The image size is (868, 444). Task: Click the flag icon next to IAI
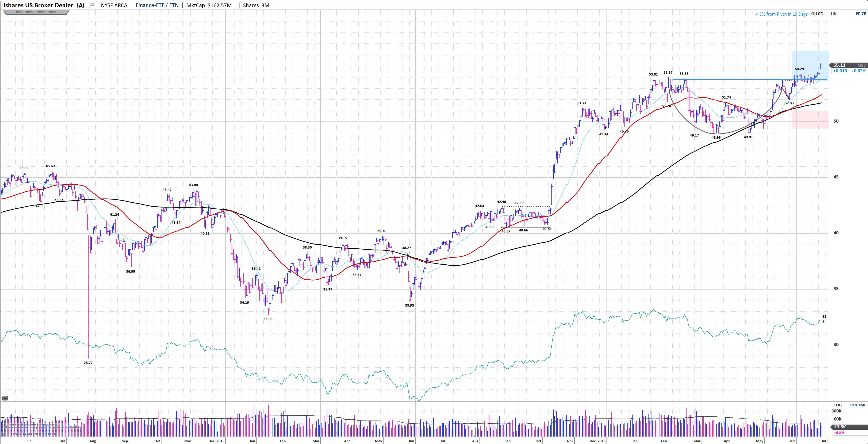[x=91, y=5]
